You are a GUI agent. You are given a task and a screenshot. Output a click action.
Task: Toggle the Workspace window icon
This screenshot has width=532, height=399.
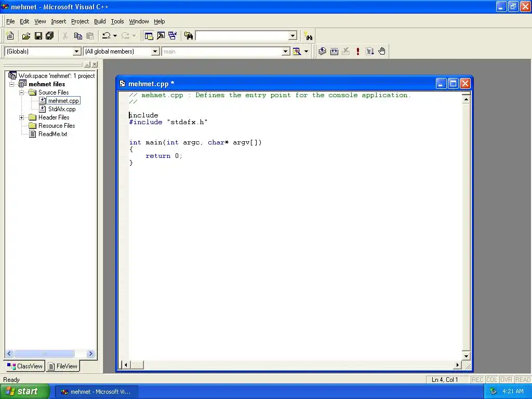tap(149, 36)
